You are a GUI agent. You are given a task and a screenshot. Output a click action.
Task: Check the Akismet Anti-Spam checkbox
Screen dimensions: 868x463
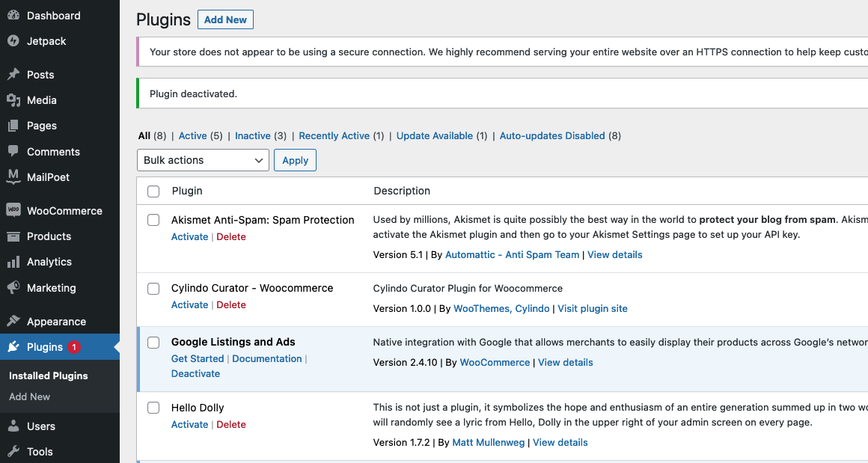click(x=153, y=220)
